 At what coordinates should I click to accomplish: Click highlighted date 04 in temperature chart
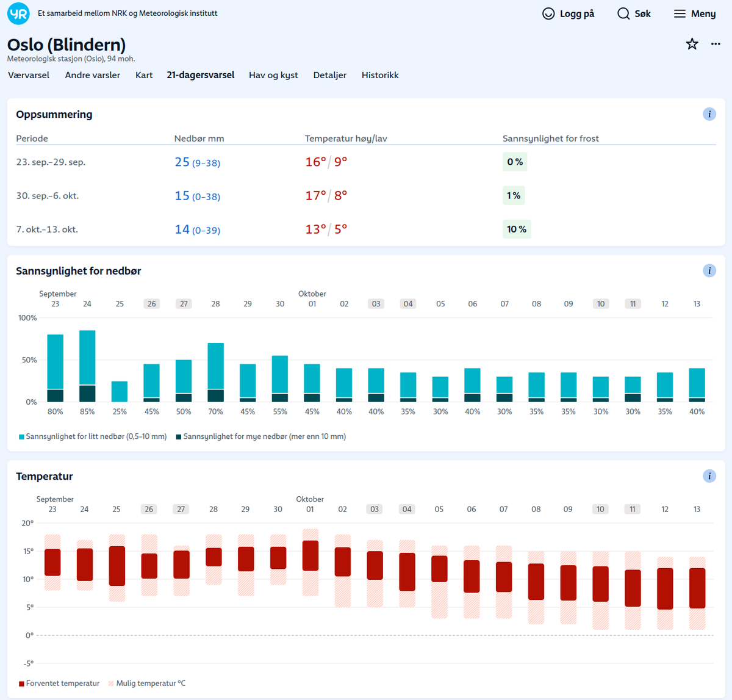click(x=407, y=509)
